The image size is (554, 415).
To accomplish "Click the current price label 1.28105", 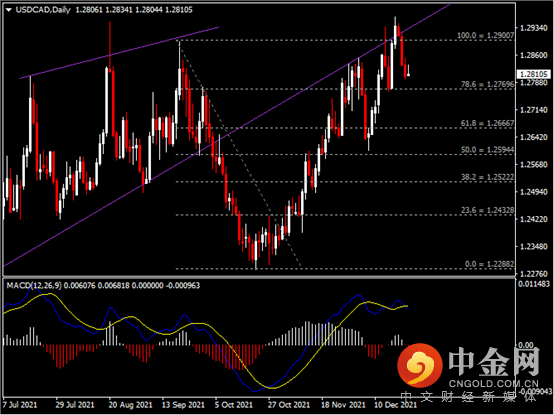I will (x=534, y=74).
